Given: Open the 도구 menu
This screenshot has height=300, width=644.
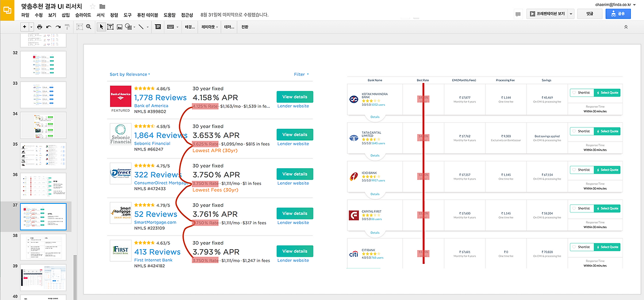Looking at the screenshot, I should [127, 15].
